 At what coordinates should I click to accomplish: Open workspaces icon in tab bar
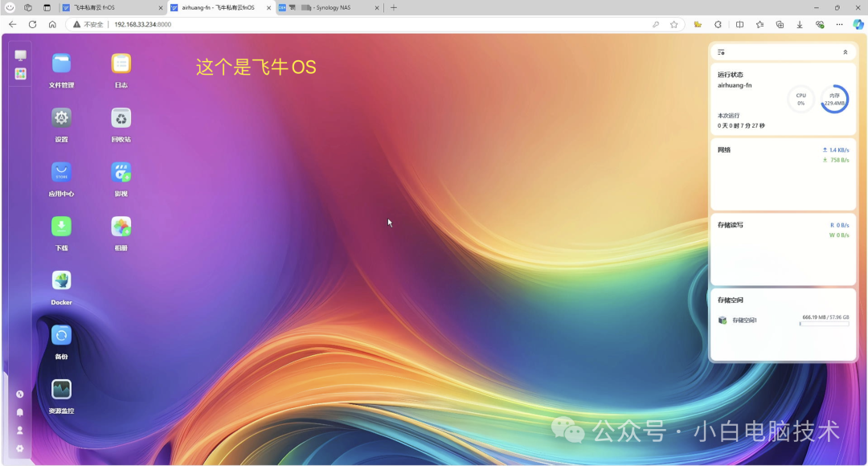tap(28, 8)
